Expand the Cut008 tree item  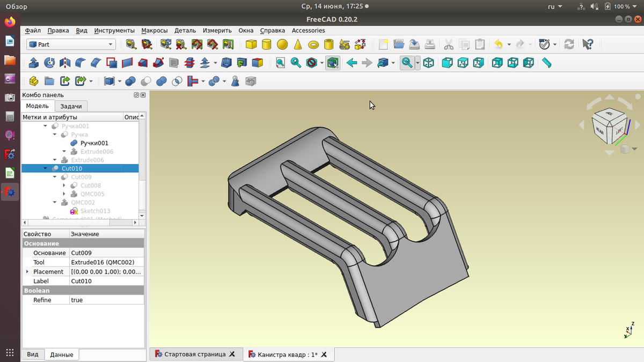point(64,186)
